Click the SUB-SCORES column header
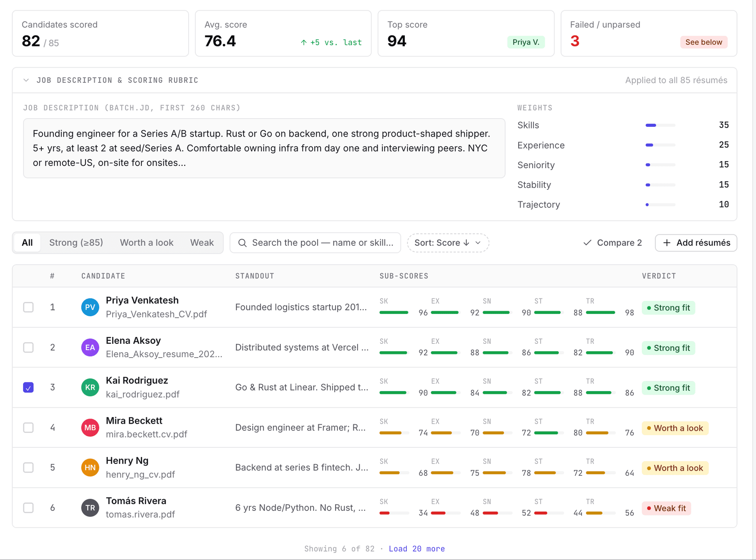 404,276
